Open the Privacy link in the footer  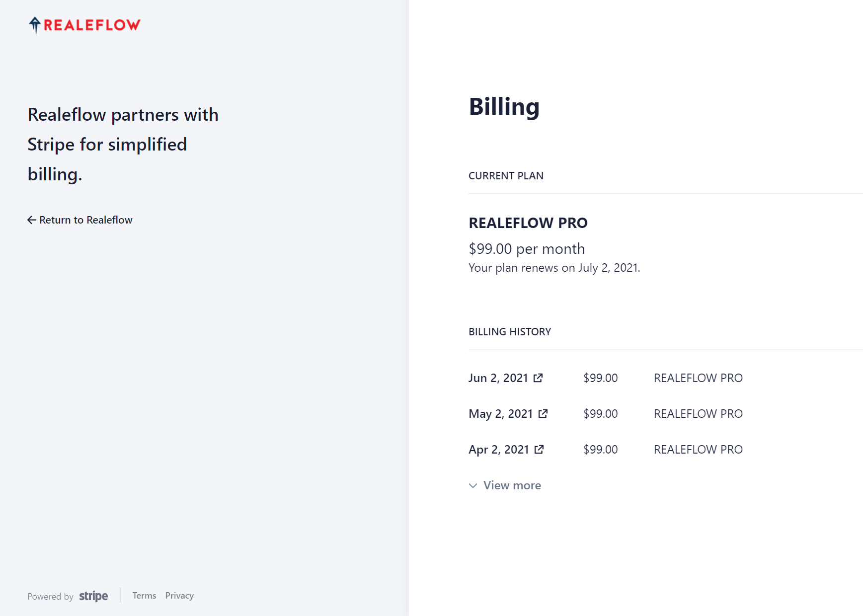point(179,596)
